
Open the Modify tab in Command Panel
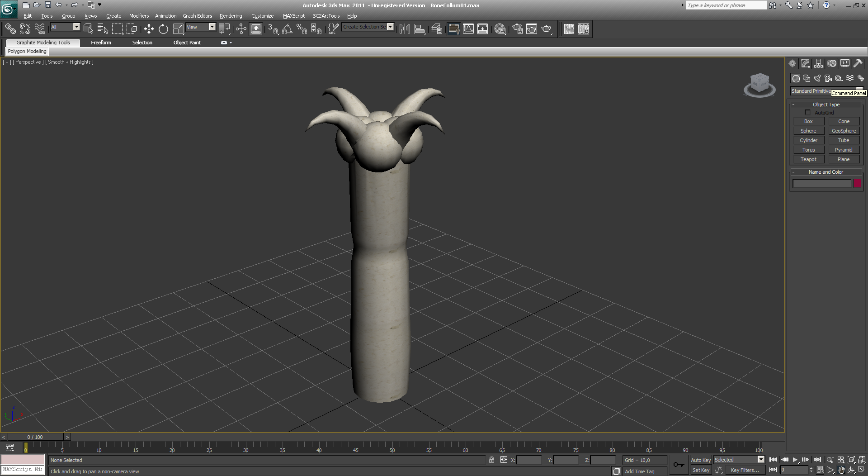pos(805,63)
